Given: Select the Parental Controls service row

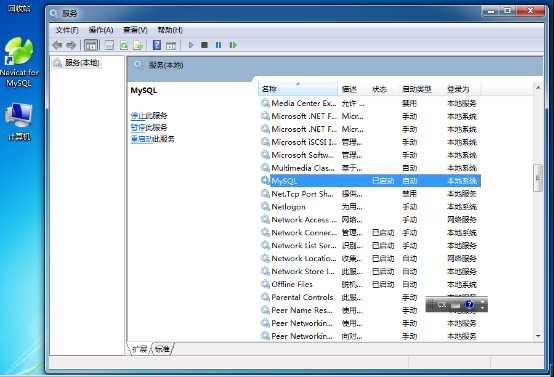Looking at the screenshot, I should click(x=370, y=297).
